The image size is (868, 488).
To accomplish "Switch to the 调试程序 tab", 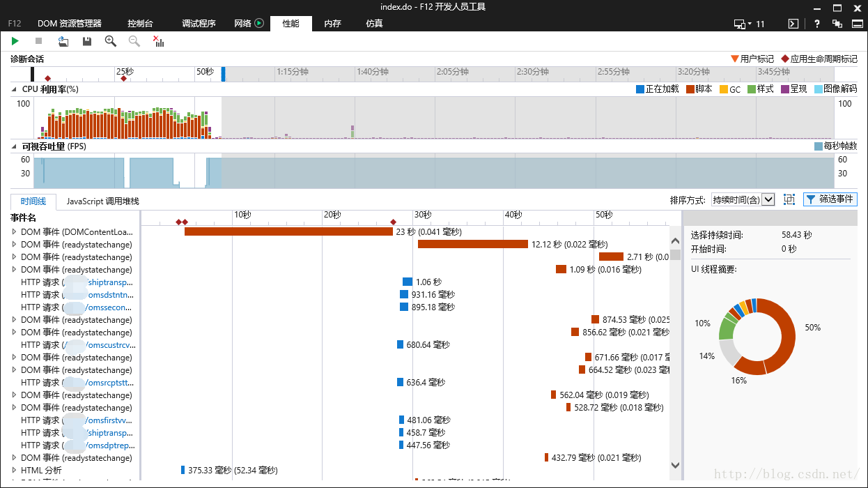I will (x=199, y=23).
